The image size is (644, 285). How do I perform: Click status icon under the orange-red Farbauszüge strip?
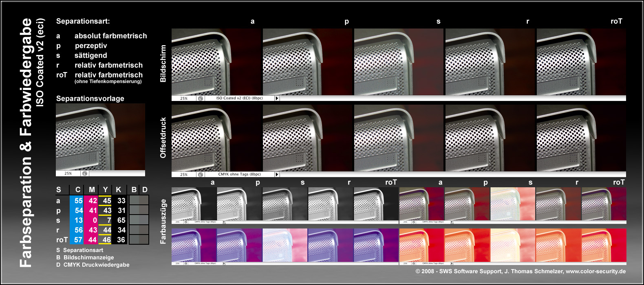coord(414,263)
